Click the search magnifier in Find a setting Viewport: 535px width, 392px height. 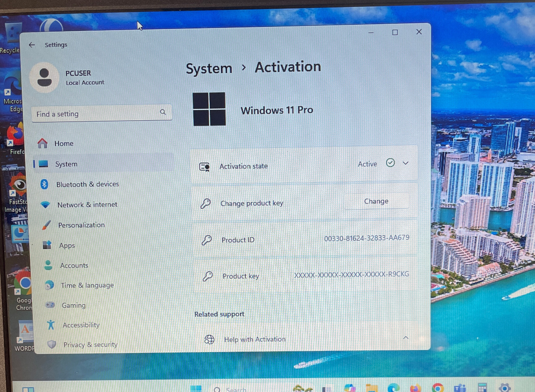[x=163, y=112]
